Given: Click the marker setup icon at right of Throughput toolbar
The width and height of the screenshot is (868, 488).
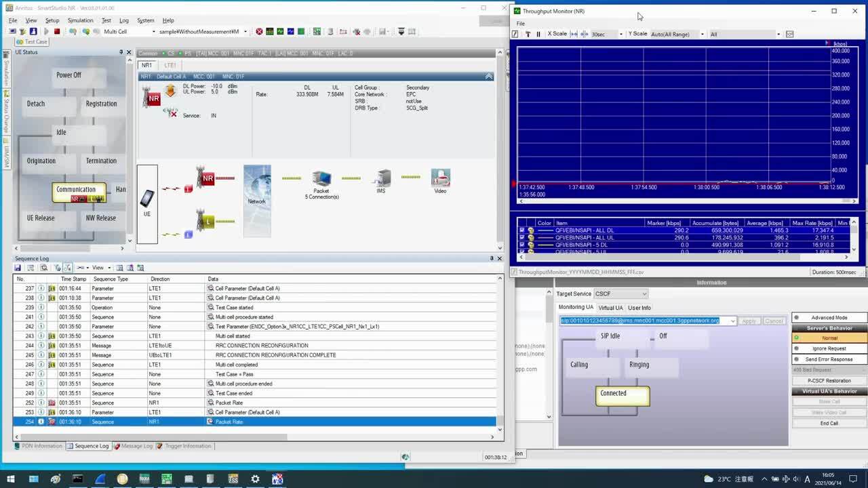Looking at the screenshot, I should coord(791,34).
